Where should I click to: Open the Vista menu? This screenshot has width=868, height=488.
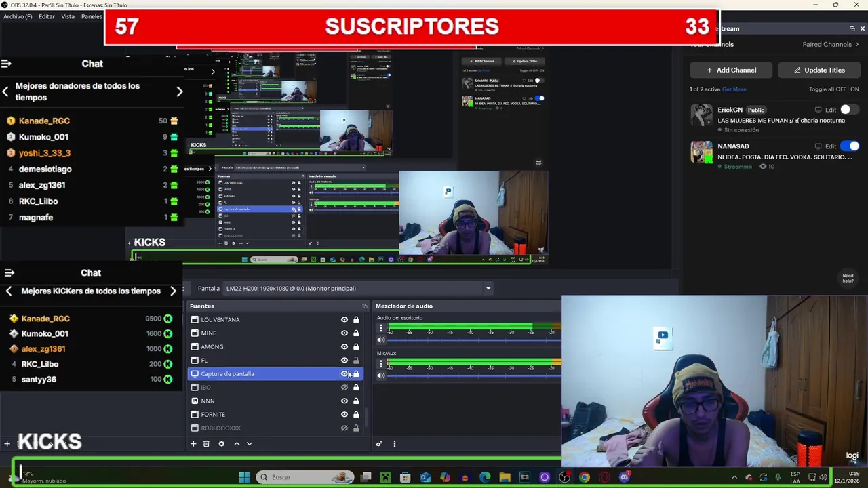pyautogui.click(x=68, y=16)
